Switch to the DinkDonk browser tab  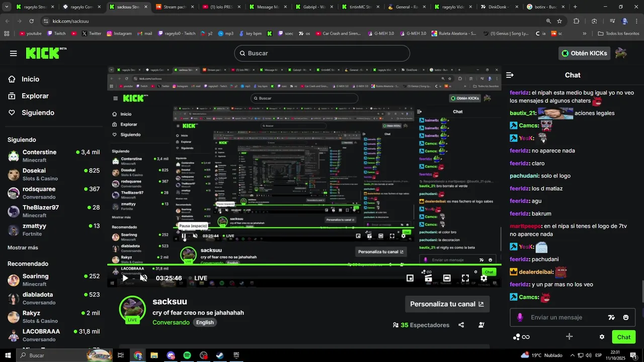click(x=498, y=7)
